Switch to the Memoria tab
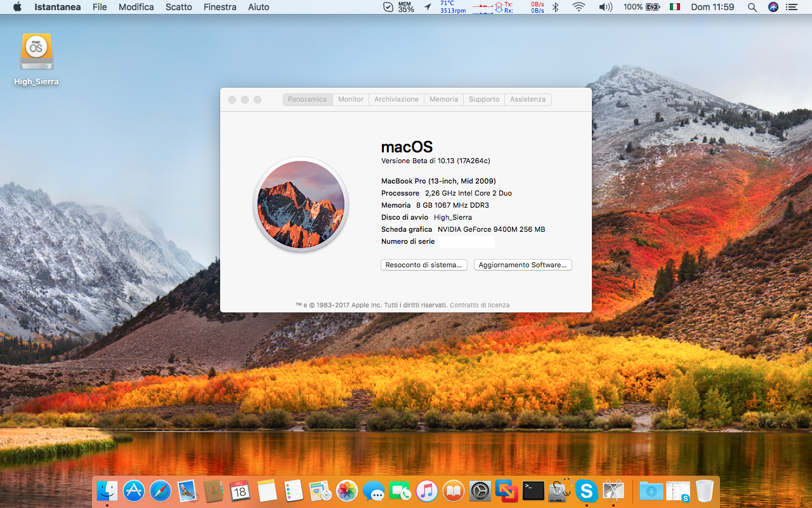 point(443,99)
